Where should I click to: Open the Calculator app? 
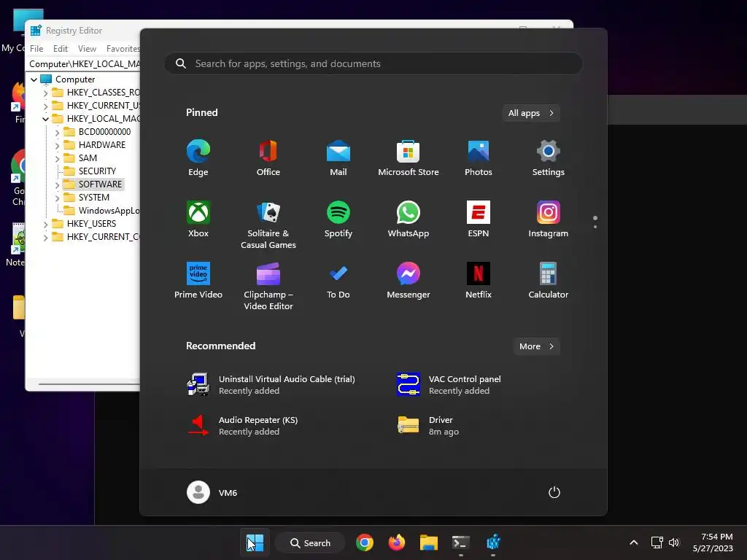click(x=549, y=281)
